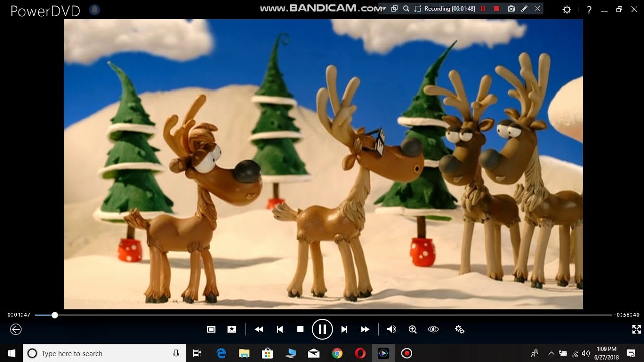Open PowerDVD settings gear in title bar
Image resolution: width=644 pixels, height=362 pixels.
(567, 9)
